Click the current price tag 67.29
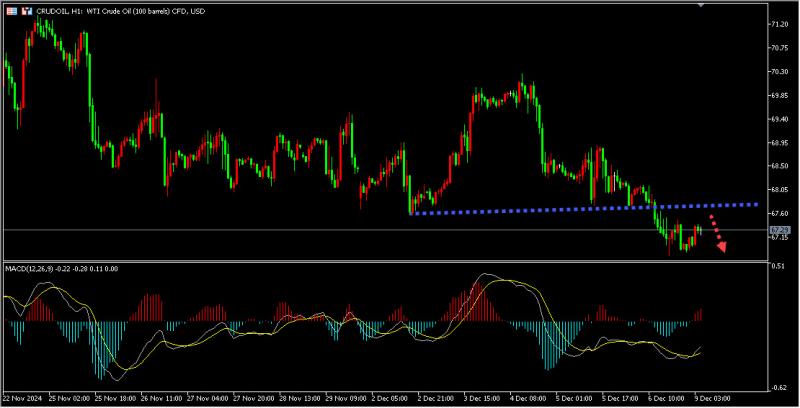This screenshot has width=800, height=408. (780, 230)
